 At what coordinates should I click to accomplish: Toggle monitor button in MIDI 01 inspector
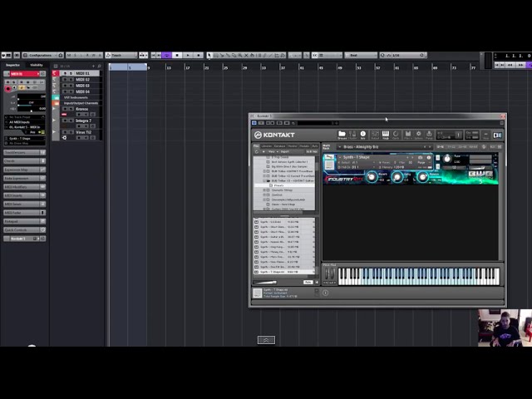[14, 88]
